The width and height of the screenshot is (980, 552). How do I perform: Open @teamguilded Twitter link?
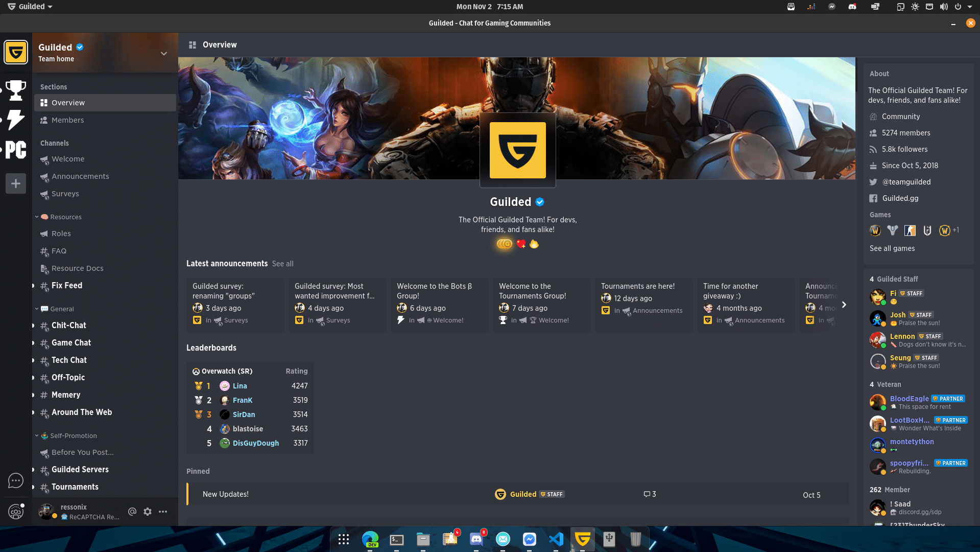[x=906, y=182]
